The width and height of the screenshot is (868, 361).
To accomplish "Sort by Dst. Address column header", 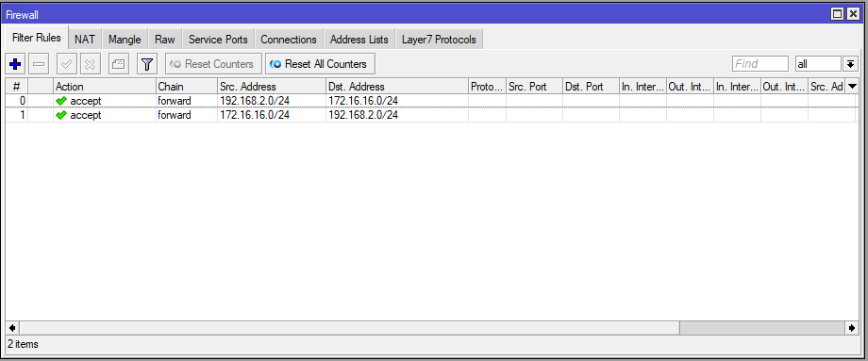I will (x=397, y=87).
